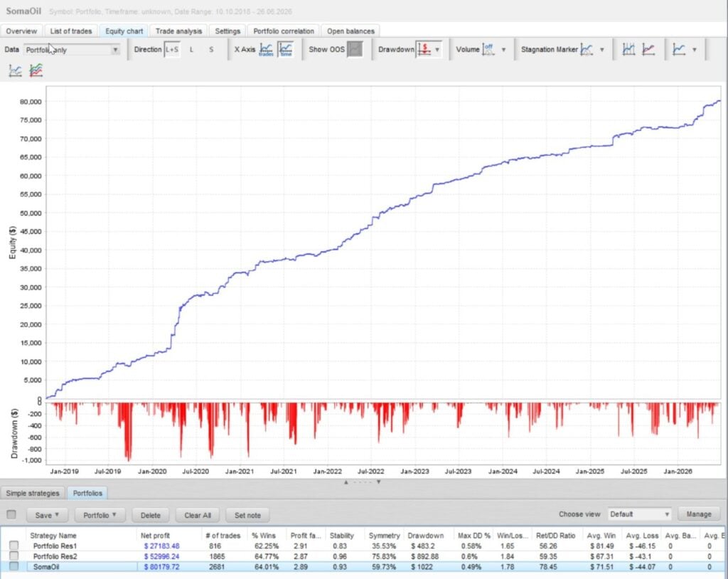Click the single-line chart icon under Data

[16, 70]
